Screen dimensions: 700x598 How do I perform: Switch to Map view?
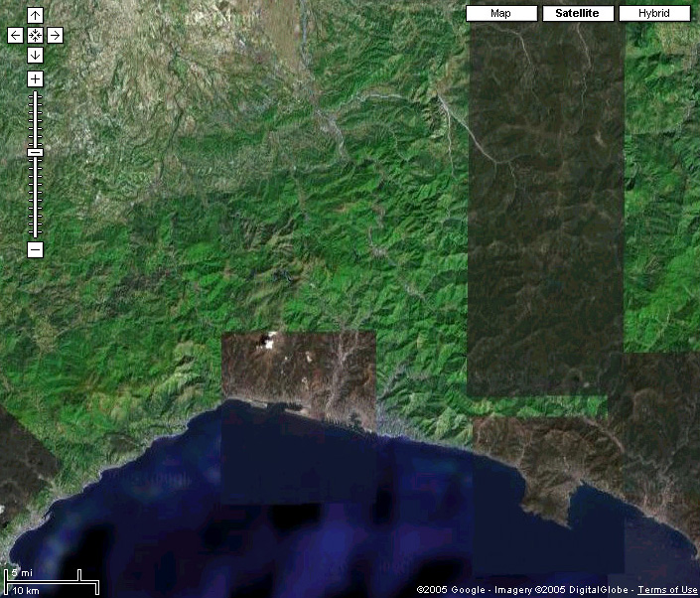point(501,13)
